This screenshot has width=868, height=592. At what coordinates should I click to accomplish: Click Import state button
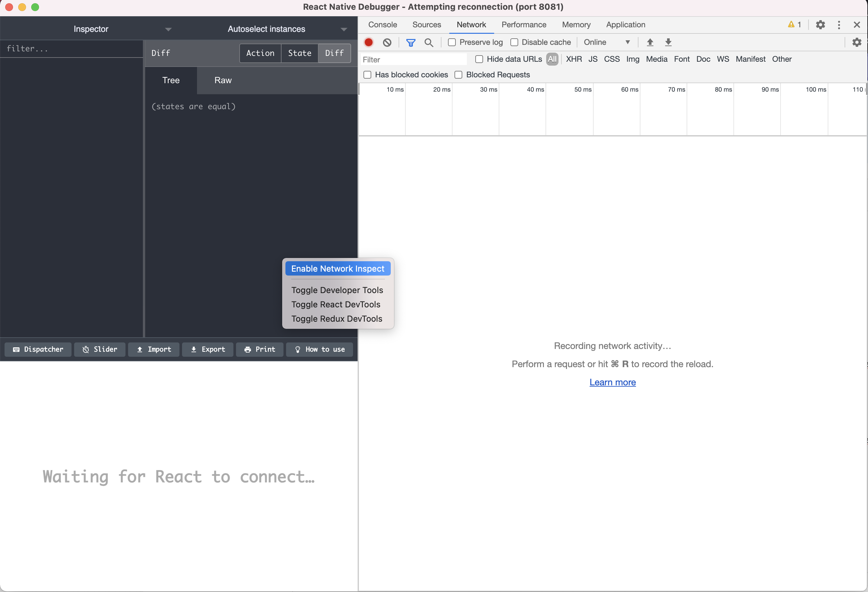coord(153,349)
